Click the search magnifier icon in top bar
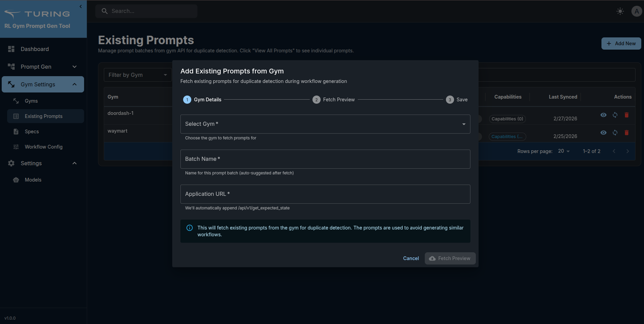This screenshot has width=644, height=324. 105,11
